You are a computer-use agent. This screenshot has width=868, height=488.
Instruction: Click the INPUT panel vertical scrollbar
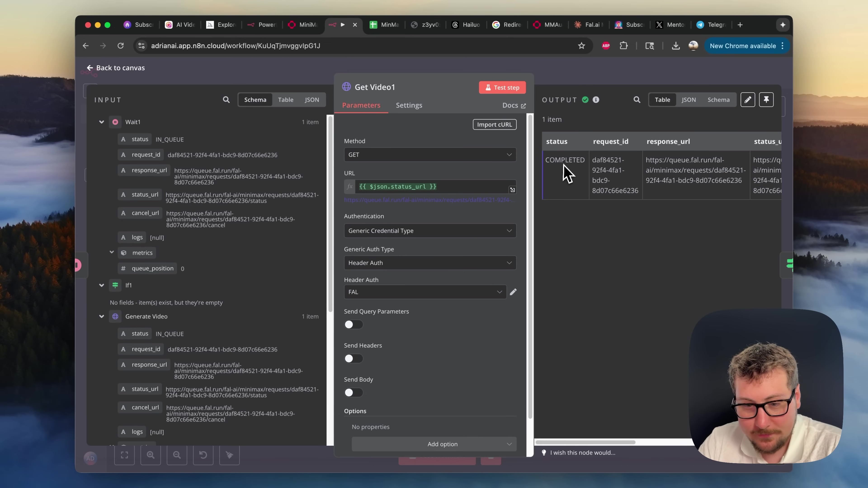(x=330, y=214)
